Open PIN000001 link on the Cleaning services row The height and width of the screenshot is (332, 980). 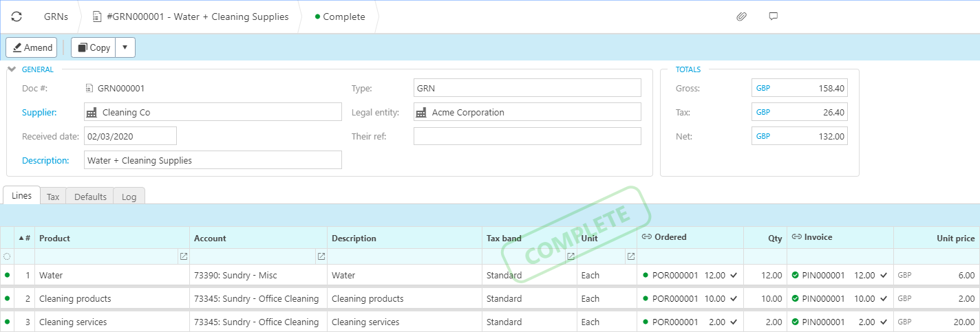825,322
